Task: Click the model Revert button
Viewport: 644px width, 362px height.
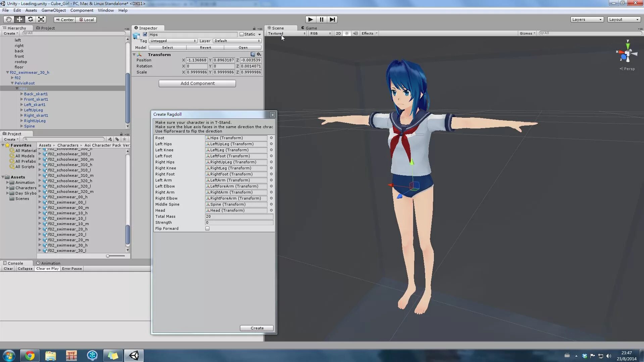Action: point(205,48)
